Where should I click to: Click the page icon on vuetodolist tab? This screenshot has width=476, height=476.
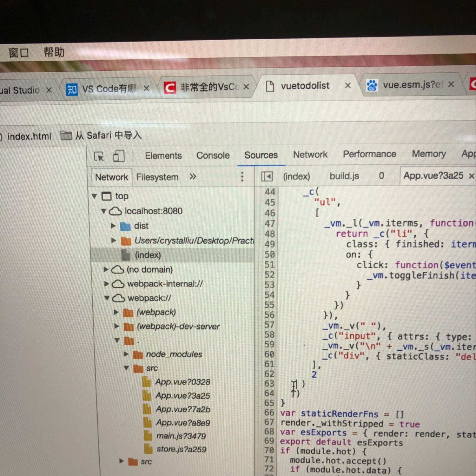point(270,86)
